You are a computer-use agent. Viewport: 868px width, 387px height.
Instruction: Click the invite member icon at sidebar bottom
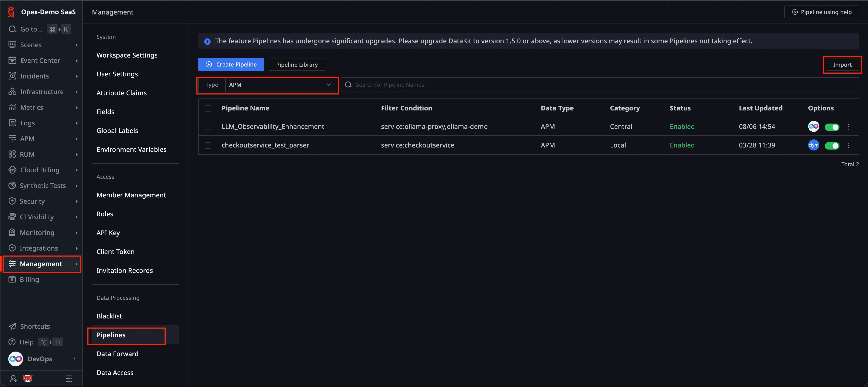tap(13, 378)
